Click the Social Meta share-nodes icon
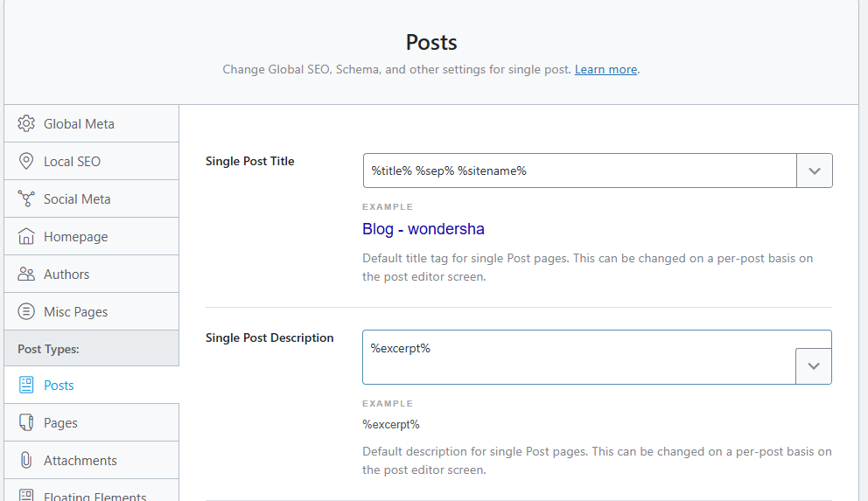 point(26,198)
